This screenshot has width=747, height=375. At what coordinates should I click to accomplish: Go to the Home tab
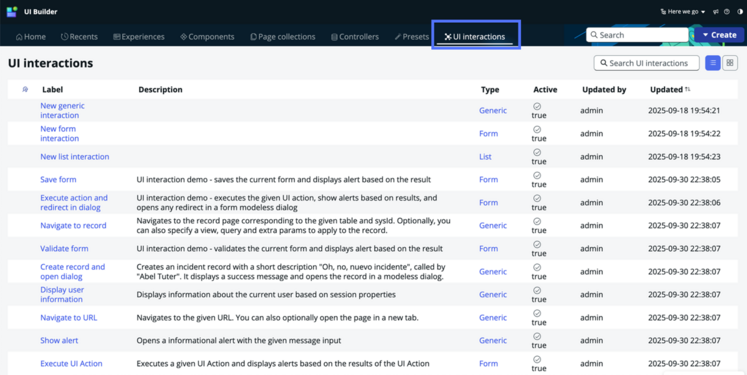pos(31,37)
